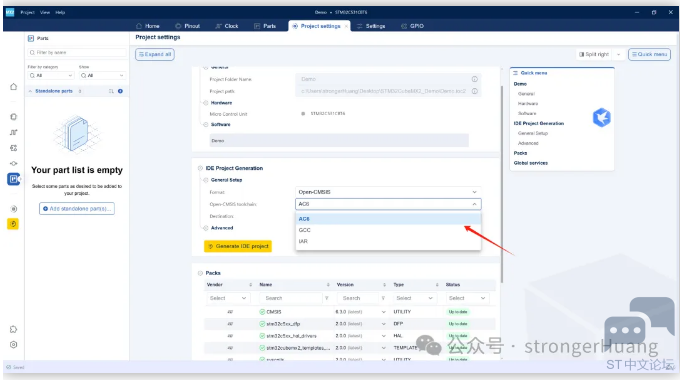Switch to the Parts tab
This screenshot has height=380, width=683.
(265, 26)
